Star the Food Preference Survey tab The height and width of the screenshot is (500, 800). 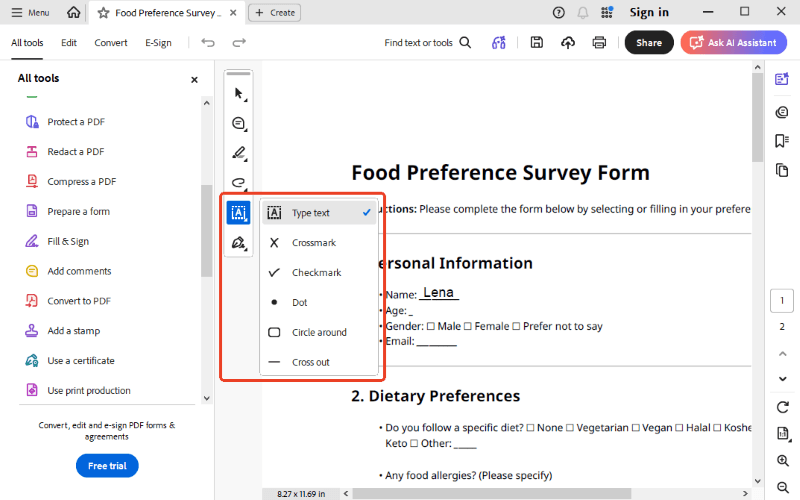coord(104,13)
